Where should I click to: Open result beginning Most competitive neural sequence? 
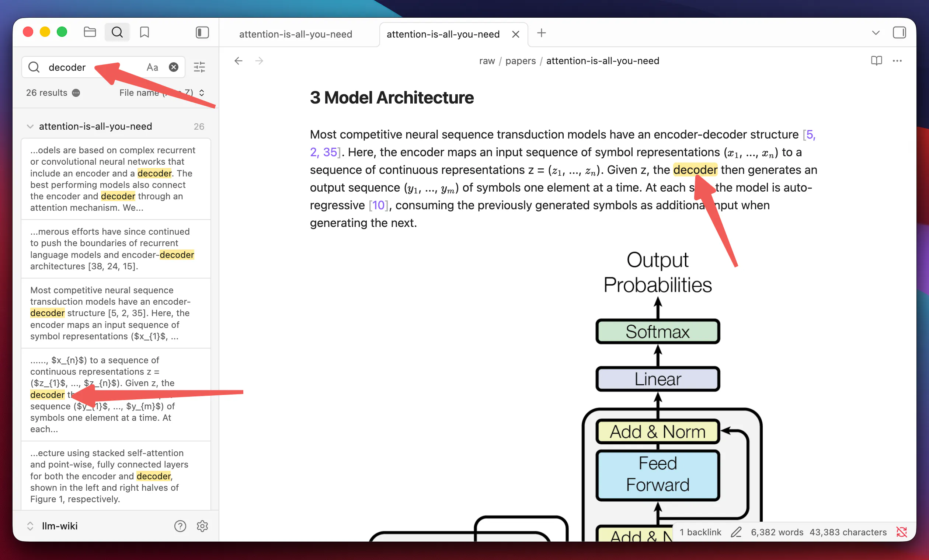tap(116, 313)
